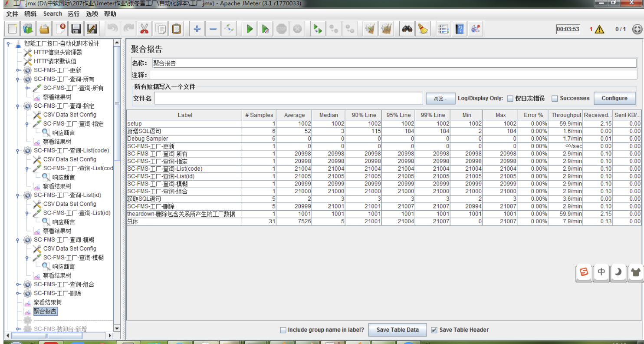Collapse the SC-FMS-工厂-查询-List(id) thread group handle
The image size is (644, 344).
[18, 195]
